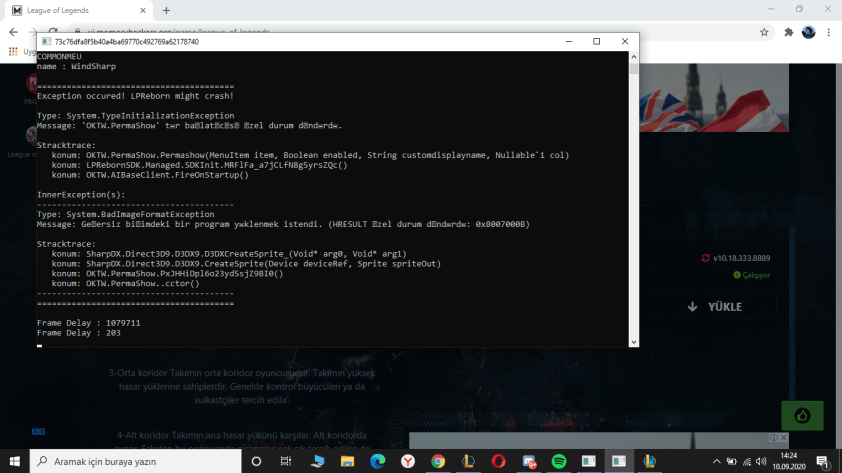Open Chrome profile avatar
Screen dimensions: 842x473
coord(808,32)
